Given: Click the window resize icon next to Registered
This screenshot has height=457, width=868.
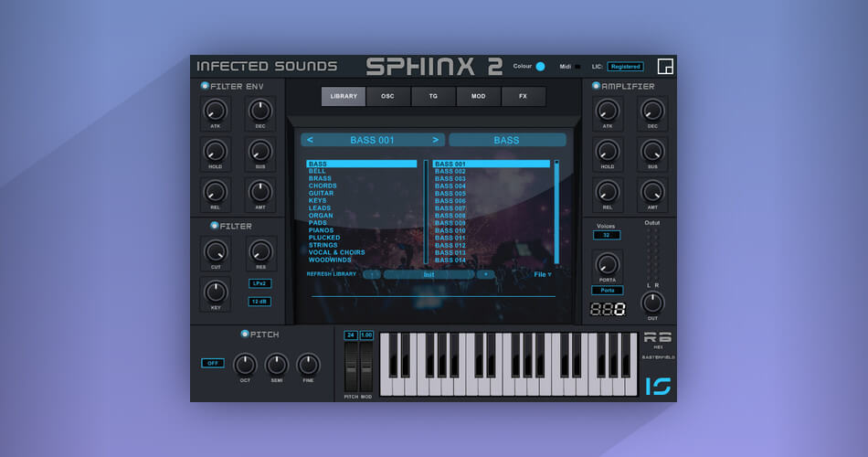Looking at the screenshot, I should point(665,66).
